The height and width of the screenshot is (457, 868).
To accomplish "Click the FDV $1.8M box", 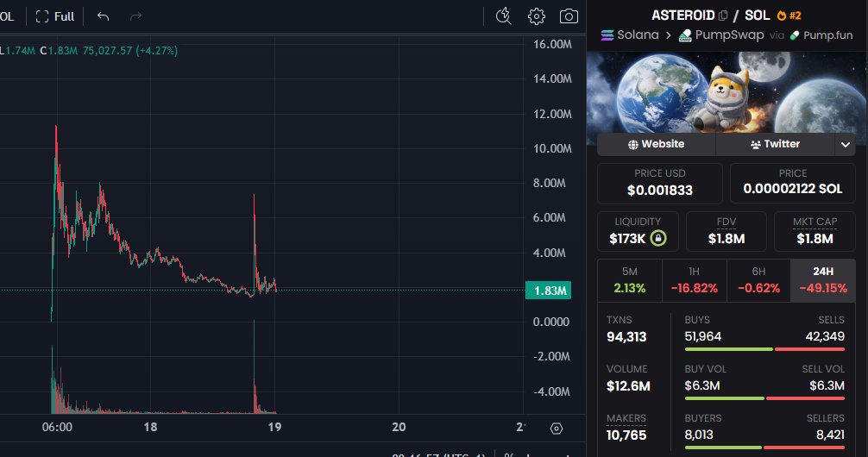I will 726,231.
